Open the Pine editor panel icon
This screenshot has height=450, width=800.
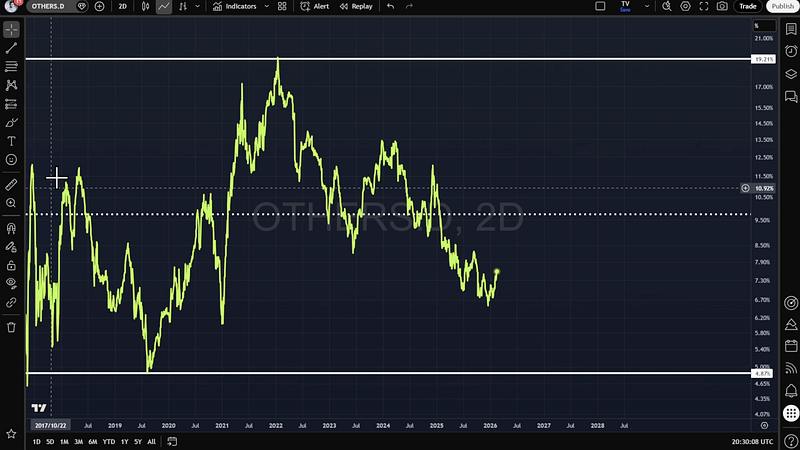click(x=791, y=324)
